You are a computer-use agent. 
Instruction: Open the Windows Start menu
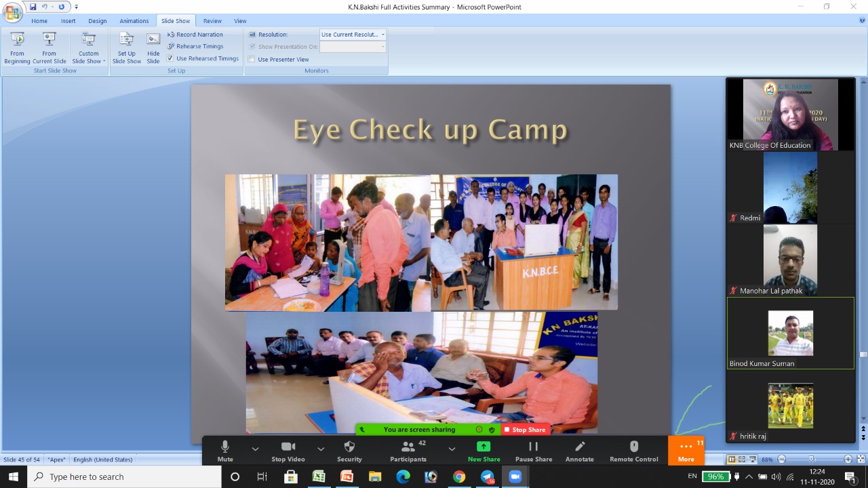pos(13,476)
